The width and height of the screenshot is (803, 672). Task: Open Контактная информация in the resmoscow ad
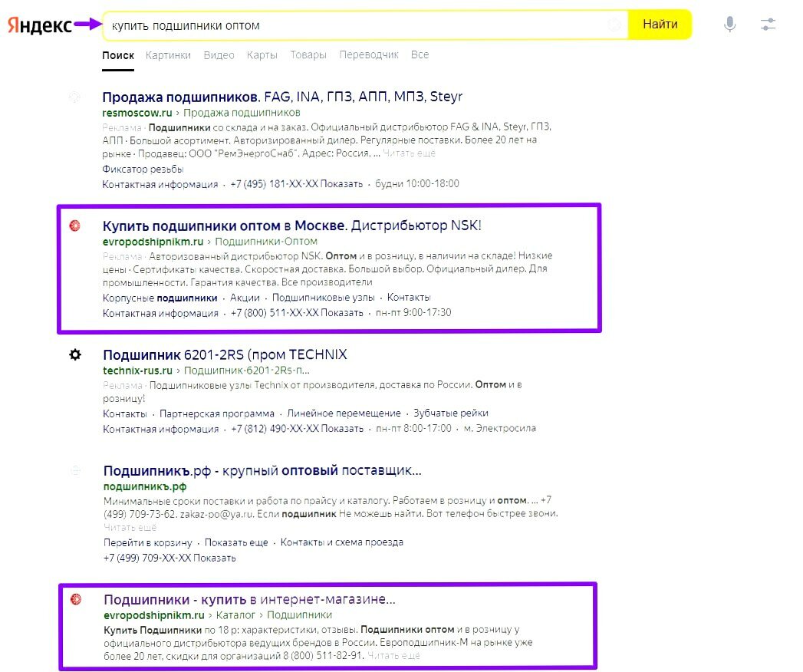coord(160,184)
